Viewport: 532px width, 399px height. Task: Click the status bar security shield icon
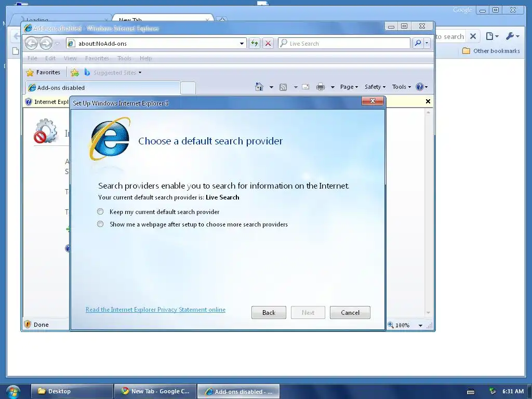point(28,324)
